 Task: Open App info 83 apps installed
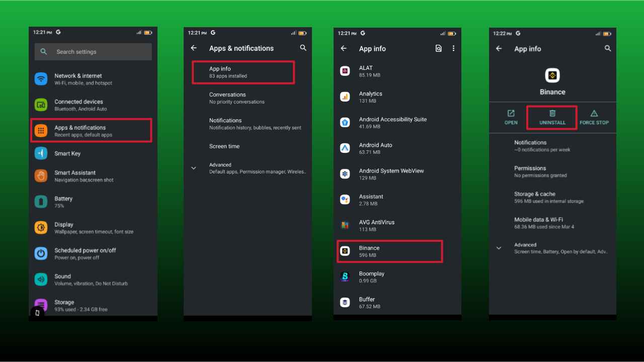pos(244,72)
